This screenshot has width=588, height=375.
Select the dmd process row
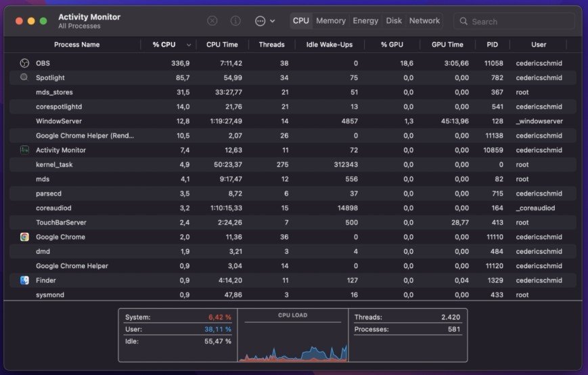point(292,252)
